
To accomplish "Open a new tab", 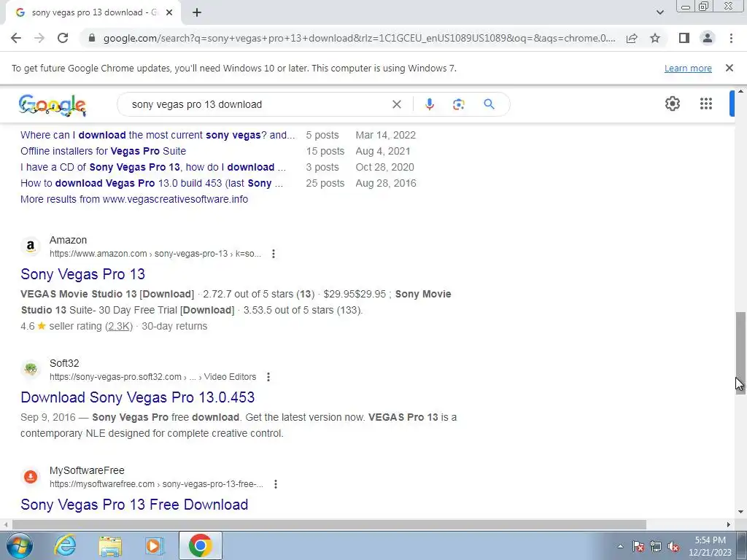I will tap(197, 12).
